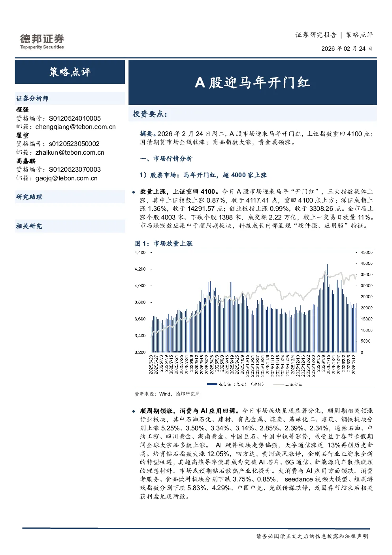
Task: Click the 上证指数 legend entry
Action: pyautogui.click(x=288, y=384)
